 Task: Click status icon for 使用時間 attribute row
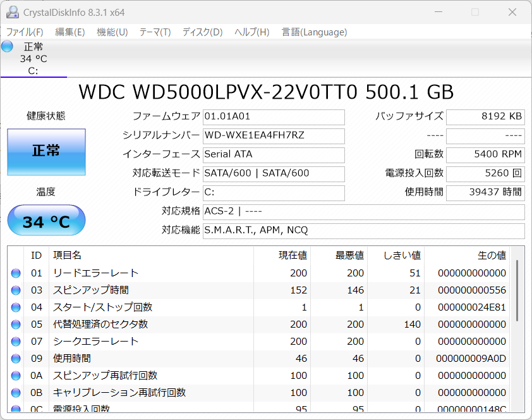(16, 359)
